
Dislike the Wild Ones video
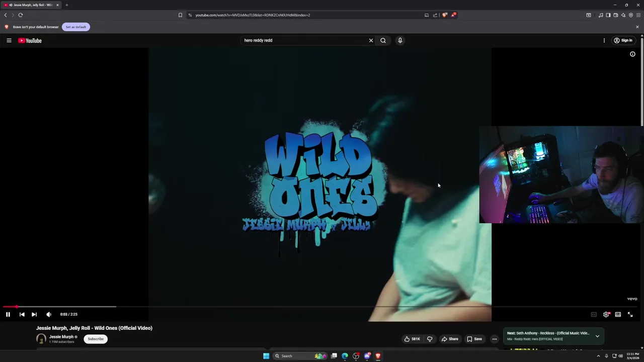point(430,339)
